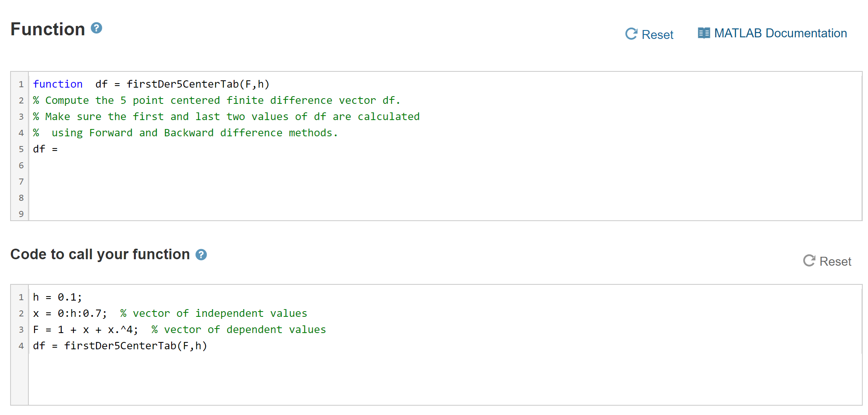Click the Reset icon above the function editor

[631, 33]
